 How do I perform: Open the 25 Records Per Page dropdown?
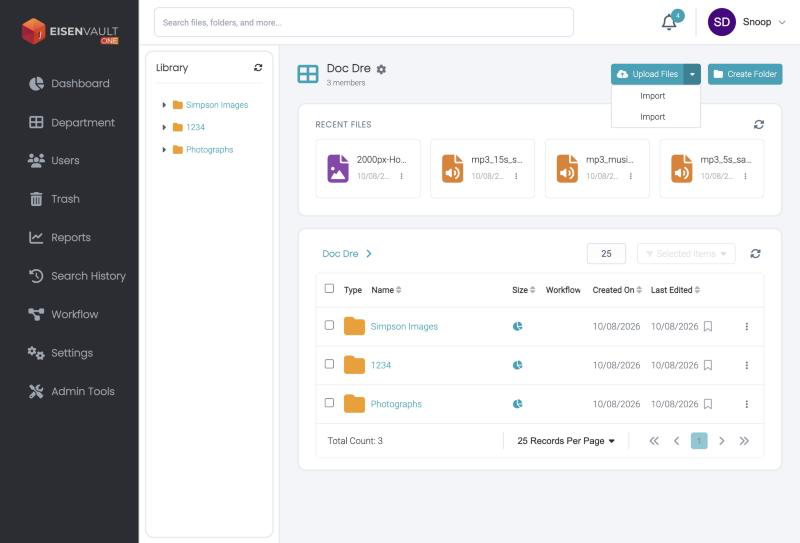(566, 441)
